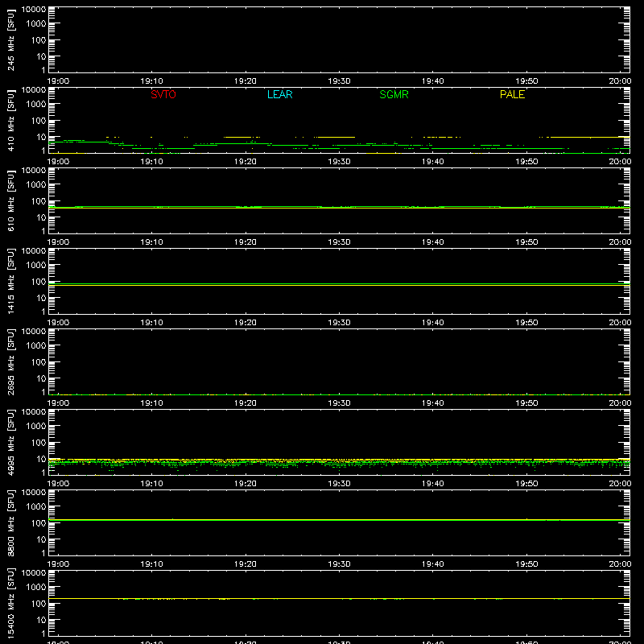
Task: Click 20:00 tick under the 245 MHz plot
Action: click(620, 81)
